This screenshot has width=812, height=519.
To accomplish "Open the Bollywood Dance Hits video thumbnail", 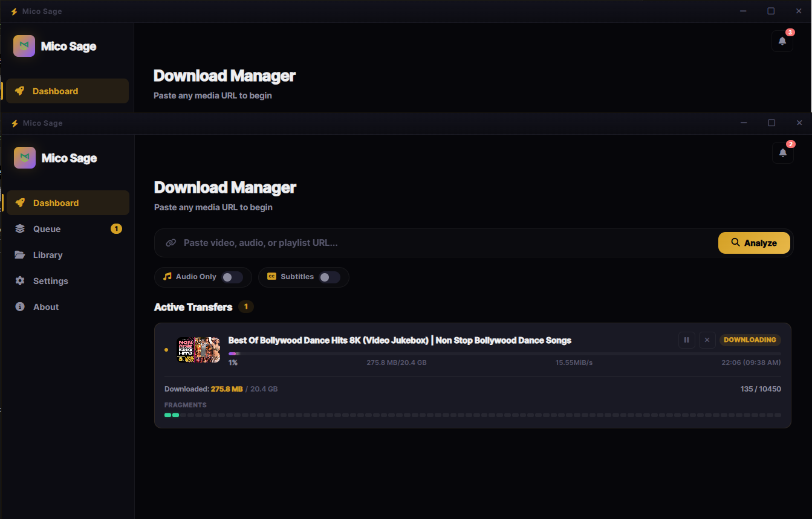I will (x=198, y=350).
